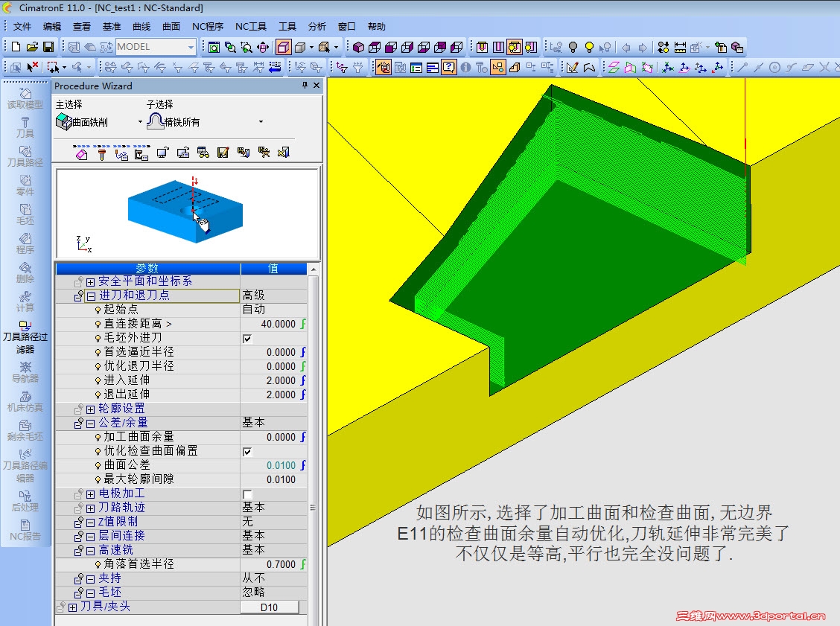Expand 刀具/夹头 tree node
The width and height of the screenshot is (840, 626).
point(73,607)
